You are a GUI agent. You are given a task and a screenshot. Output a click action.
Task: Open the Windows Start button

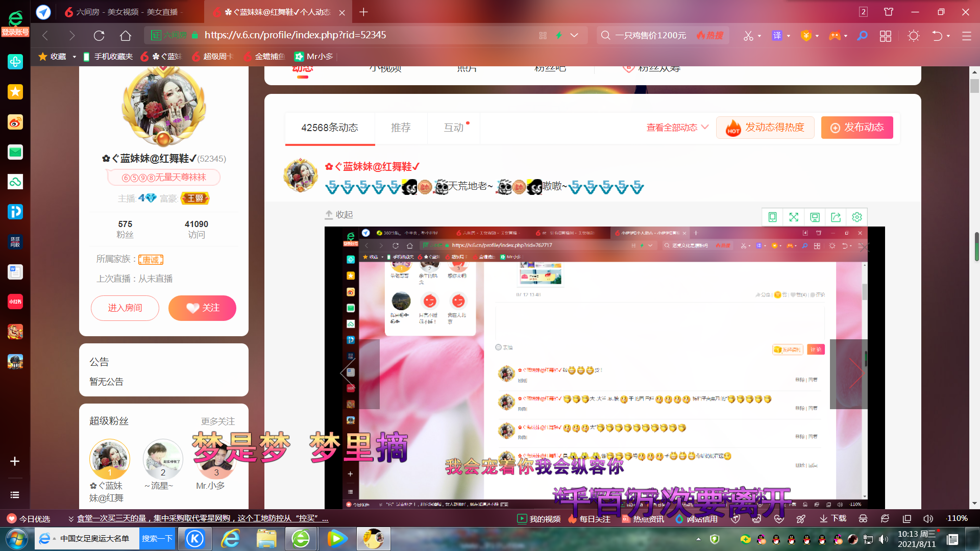point(16,539)
